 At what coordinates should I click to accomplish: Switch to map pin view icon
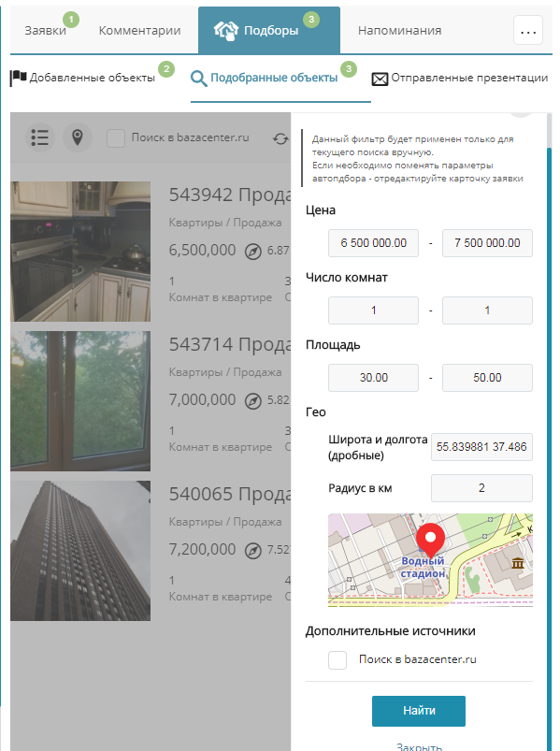[x=78, y=137]
